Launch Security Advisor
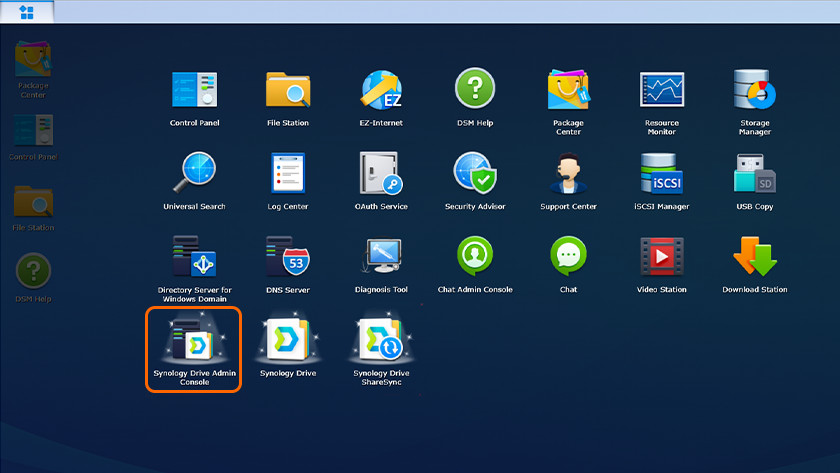The width and height of the screenshot is (840, 473). 475,175
